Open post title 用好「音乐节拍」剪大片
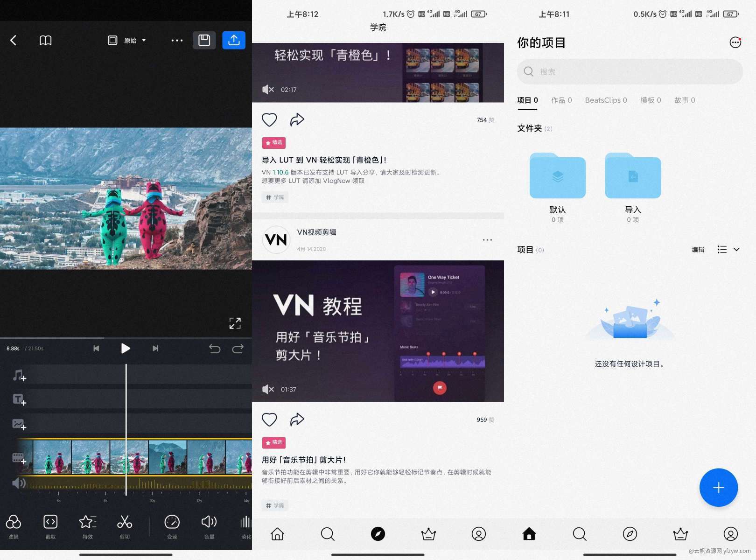Image resolution: width=756 pixels, height=560 pixels. [304, 460]
